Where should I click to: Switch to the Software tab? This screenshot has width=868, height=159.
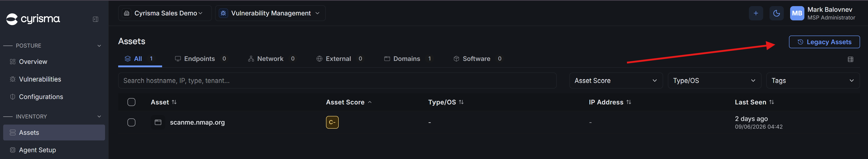click(x=478, y=59)
